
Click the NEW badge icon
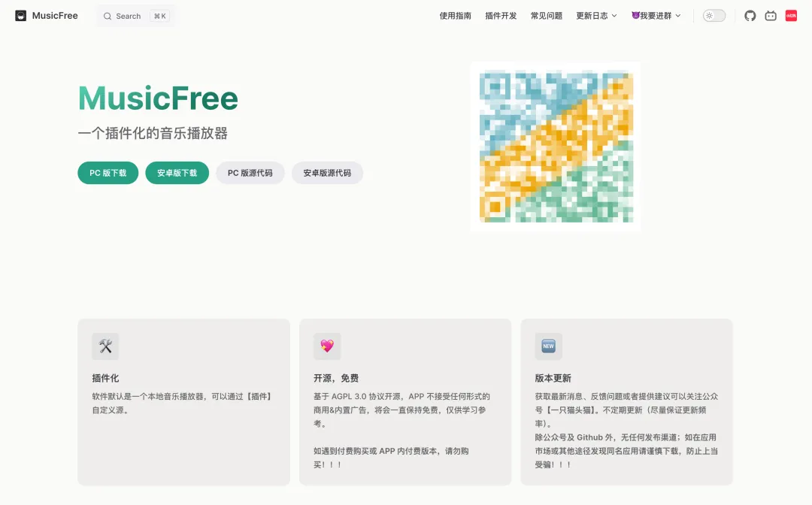(548, 346)
